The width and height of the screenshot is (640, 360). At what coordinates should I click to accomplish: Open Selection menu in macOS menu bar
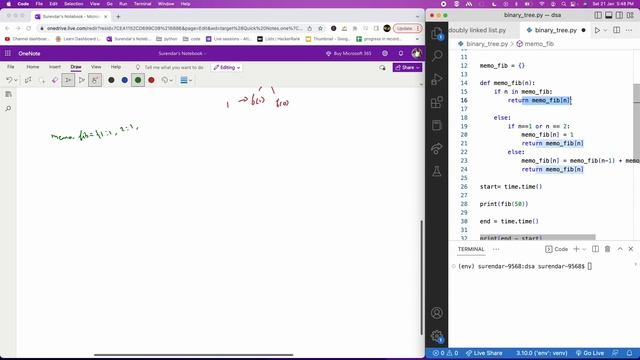[73, 4]
